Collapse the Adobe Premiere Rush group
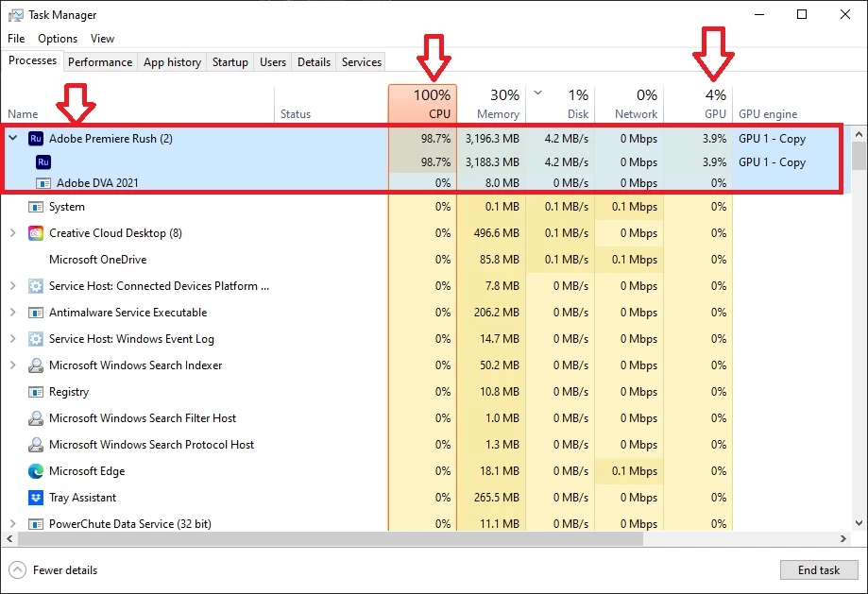The width and height of the screenshot is (868, 594). click(13, 138)
